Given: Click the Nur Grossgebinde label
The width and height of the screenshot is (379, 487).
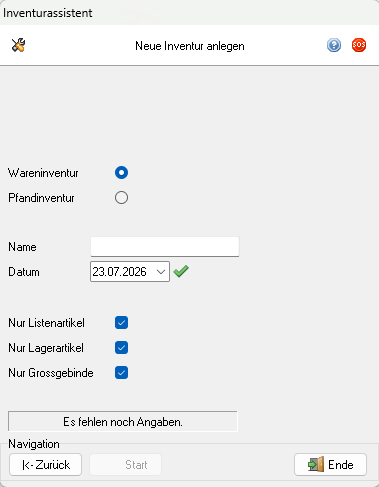Looking at the screenshot, I should (51, 373).
